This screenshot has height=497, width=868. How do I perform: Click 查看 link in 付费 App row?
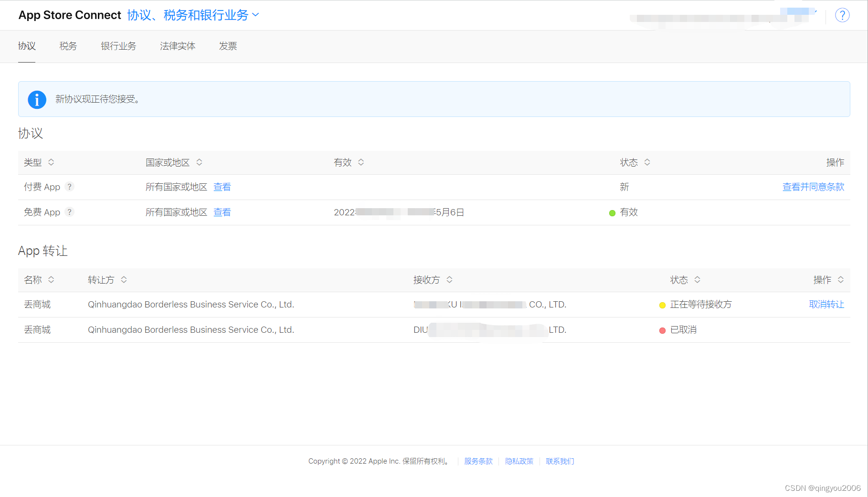coord(222,187)
